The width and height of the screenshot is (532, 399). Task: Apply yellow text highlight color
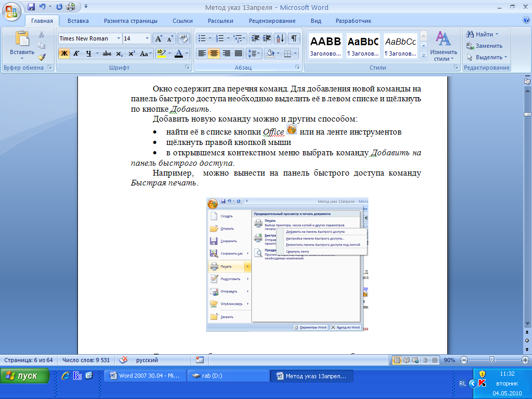pos(161,54)
